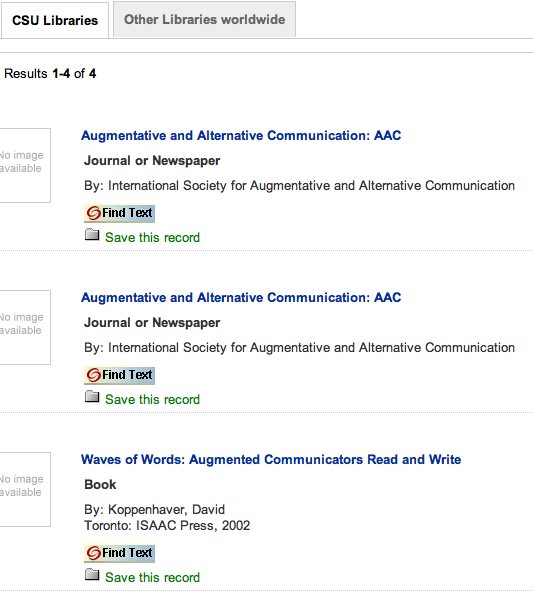Open Waves of Words book title link
The height and width of the screenshot is (593, 533).
(271, 459)
